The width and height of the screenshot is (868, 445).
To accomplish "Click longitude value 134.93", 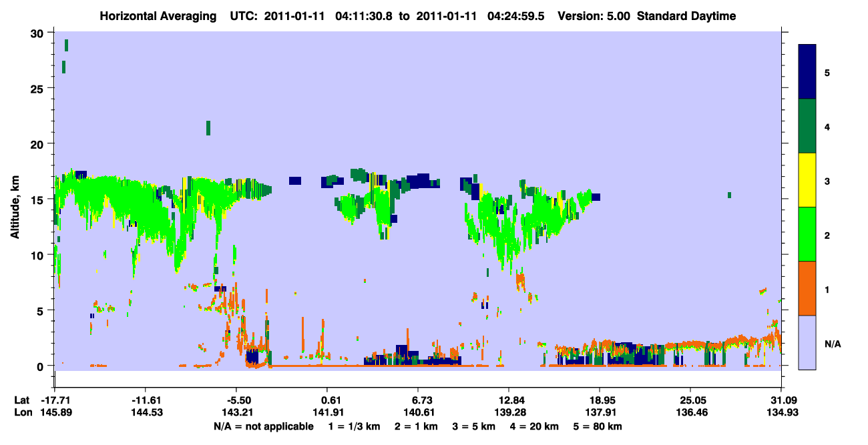I will 781,413.
